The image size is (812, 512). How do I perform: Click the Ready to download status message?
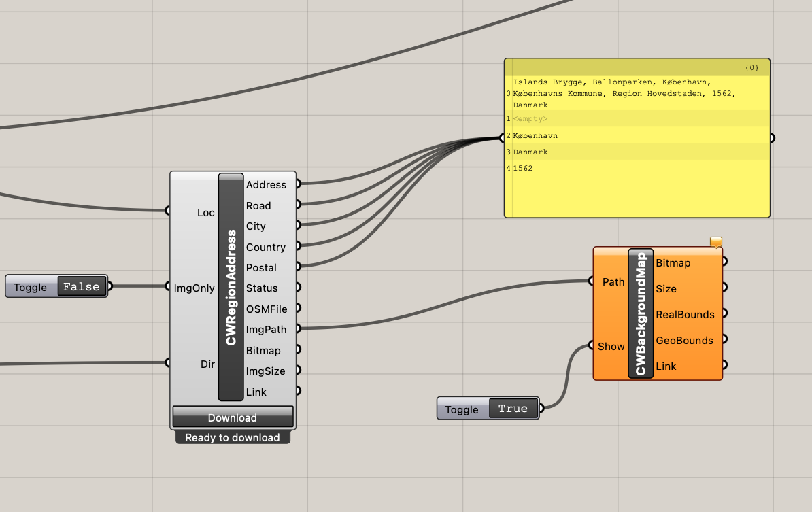click(233, 437)
